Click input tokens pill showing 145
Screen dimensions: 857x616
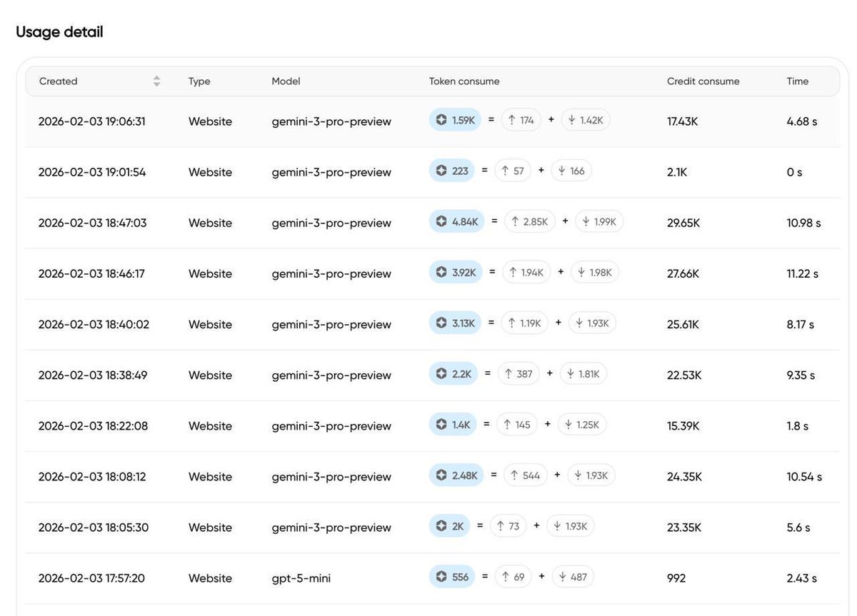coord(517,424)
